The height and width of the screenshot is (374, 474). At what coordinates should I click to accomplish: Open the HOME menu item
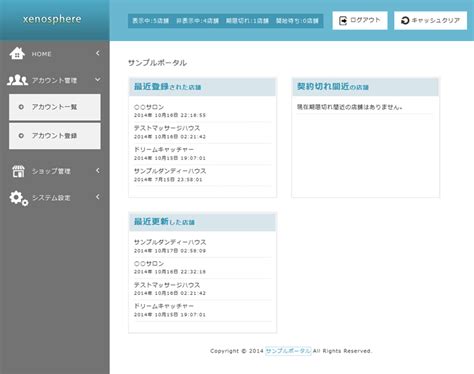(55, 53)
